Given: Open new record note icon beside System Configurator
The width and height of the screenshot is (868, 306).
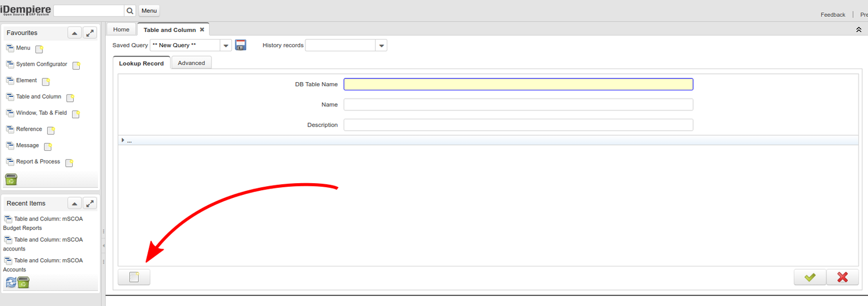Looking at the screenshot, I should pos(76,66).
